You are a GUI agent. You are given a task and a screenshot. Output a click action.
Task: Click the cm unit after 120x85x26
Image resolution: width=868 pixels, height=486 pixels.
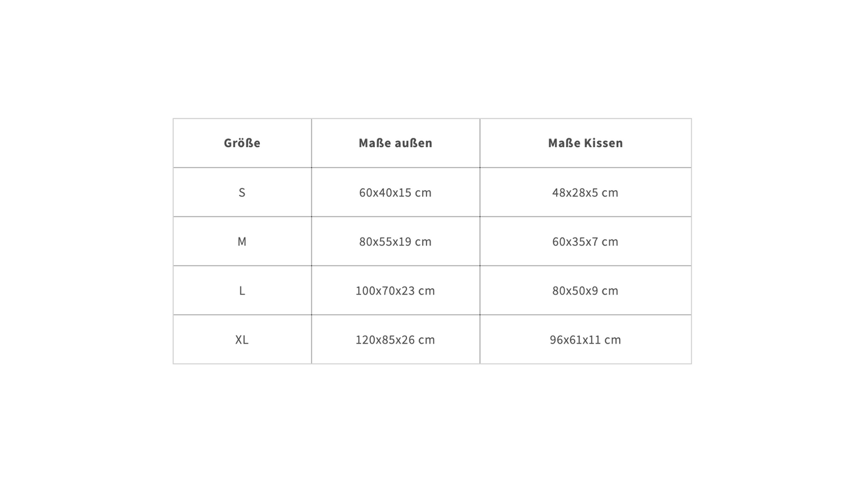(426, 340)
